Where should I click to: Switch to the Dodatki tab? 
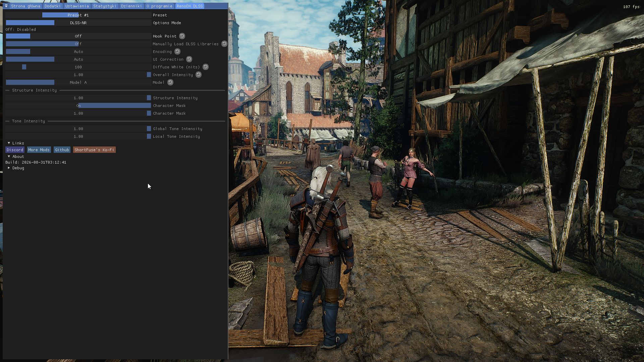pyautogui.click(x=53, y=6)
